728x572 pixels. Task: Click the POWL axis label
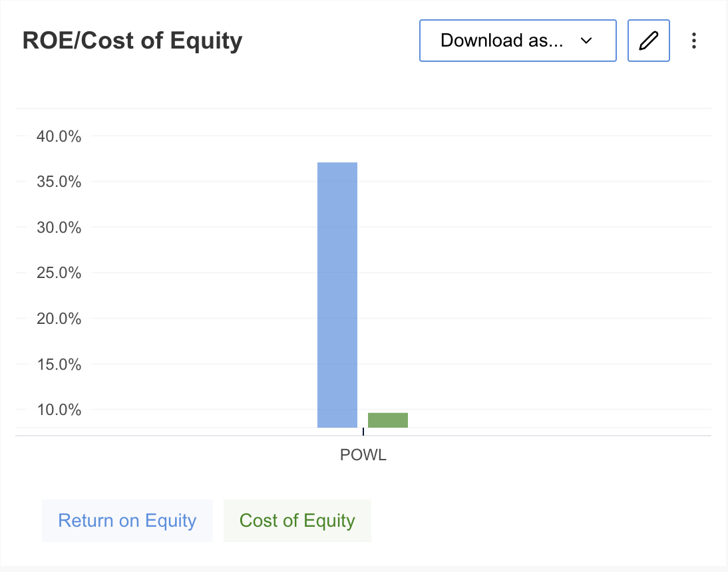tap(363, 455)
